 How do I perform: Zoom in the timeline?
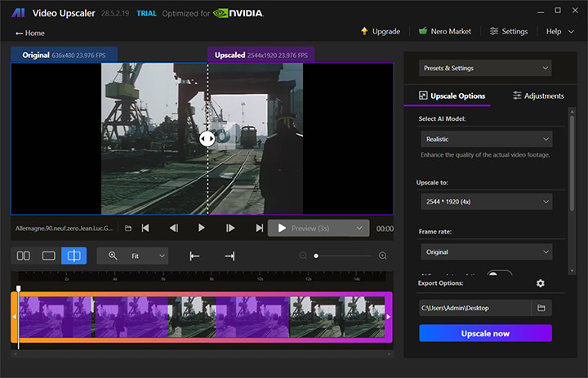(382, 256)
